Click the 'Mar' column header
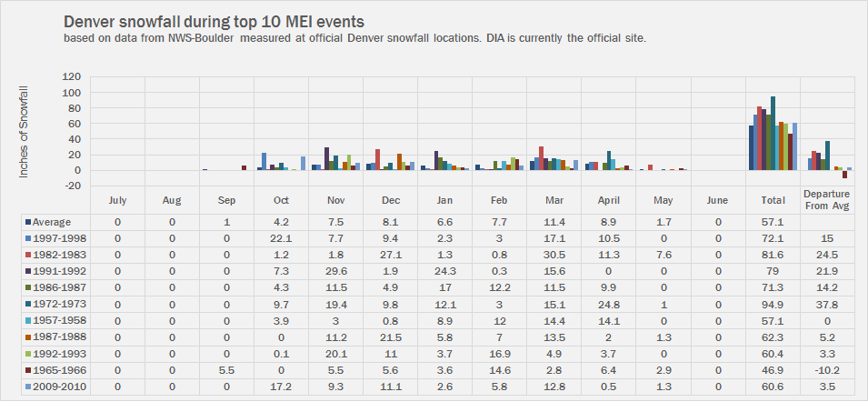Image resolution: width=868 pixels, height=402 pixels. click(x=554, y=200)
